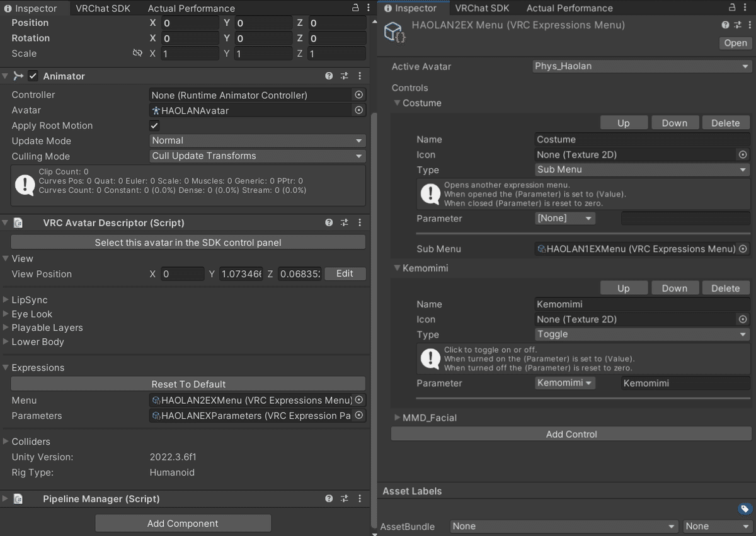
Task: Click the Kemomimi Name input field
Action: [x=642, y=304]
